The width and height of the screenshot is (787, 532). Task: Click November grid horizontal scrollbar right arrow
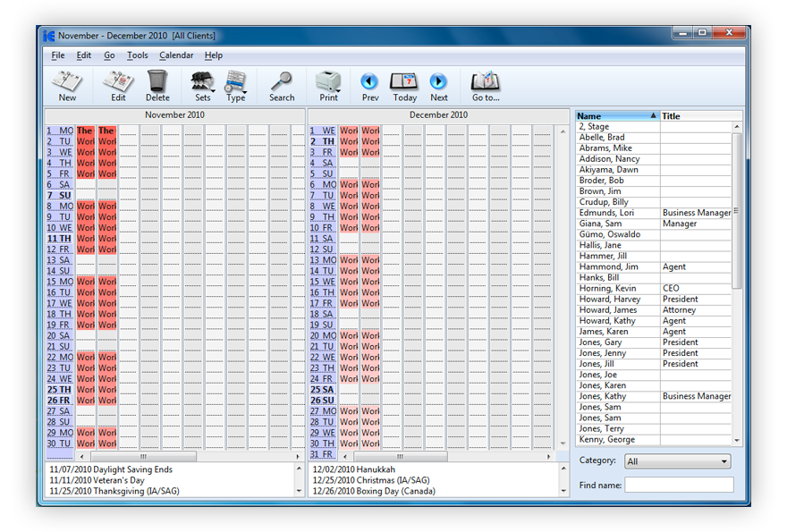click(298, 457)
